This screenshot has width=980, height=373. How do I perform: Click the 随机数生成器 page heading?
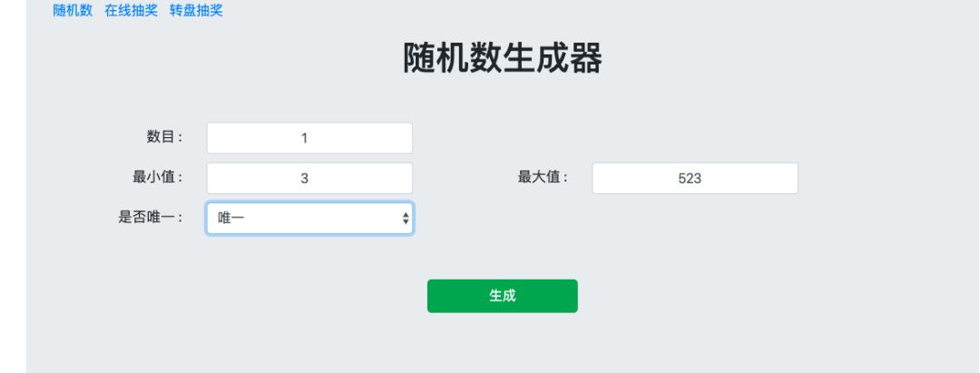click(504, 59)
